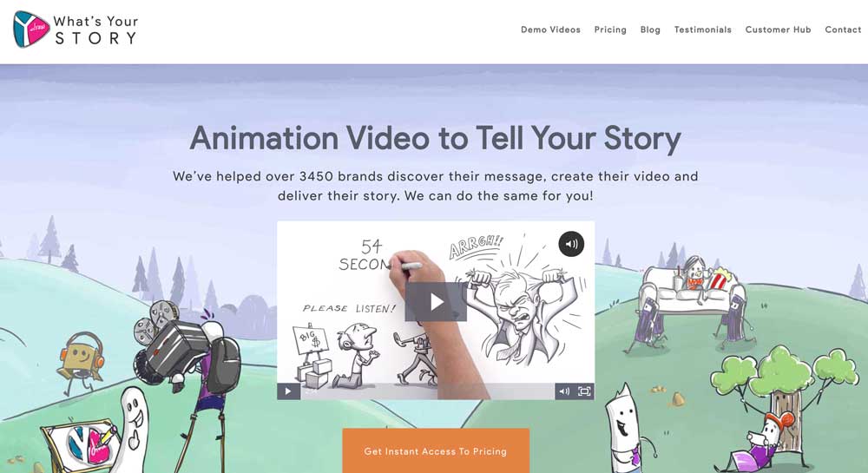
Task: Click Get Instant Access To Pricing button
Action: [x=436, y=451]
